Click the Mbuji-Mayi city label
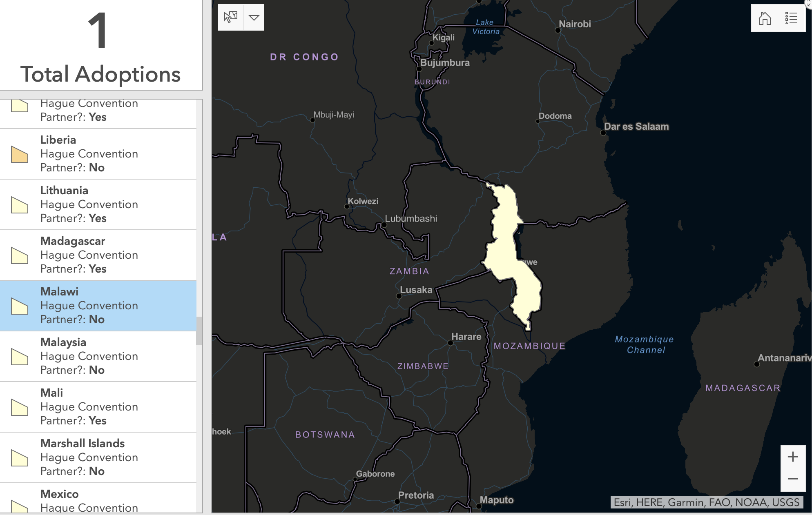Screen dimensions: 812x515 tap(334, 115)
